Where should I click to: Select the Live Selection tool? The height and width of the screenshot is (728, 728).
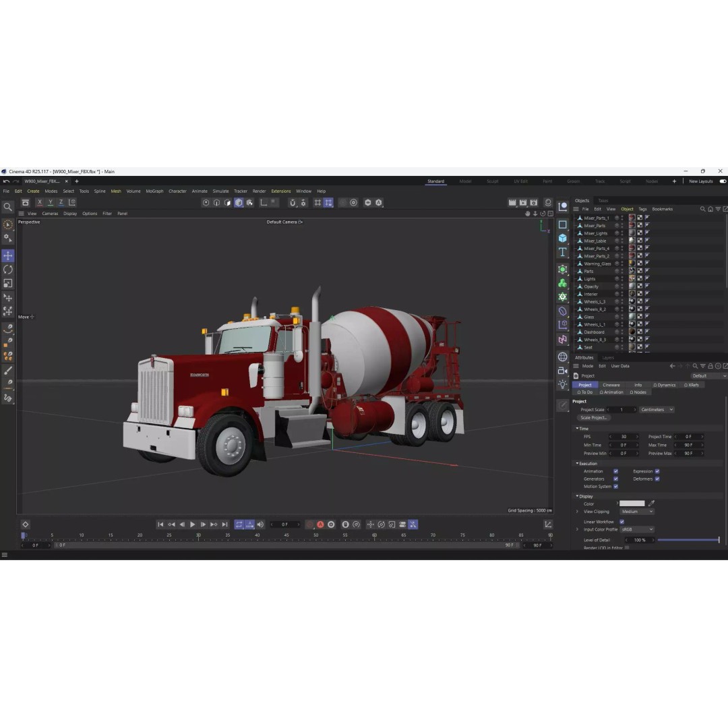pos(8,224)
